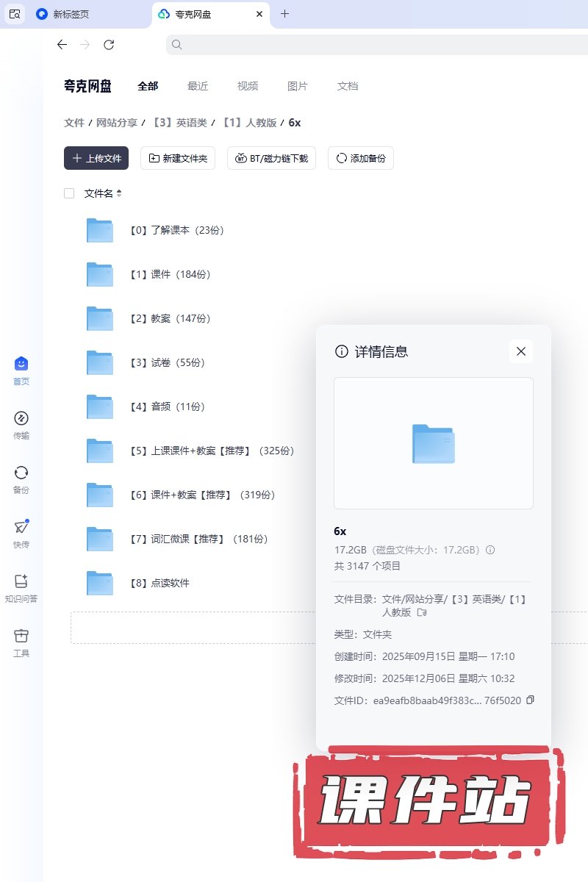Click the browser reload icon
This screenshot has height=882, width=588.
pos(109,45)
